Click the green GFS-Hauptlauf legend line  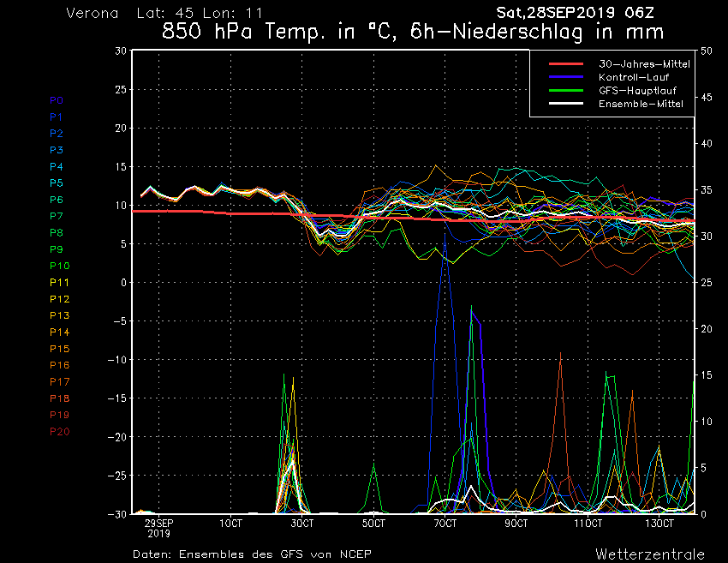pos(565,90)
